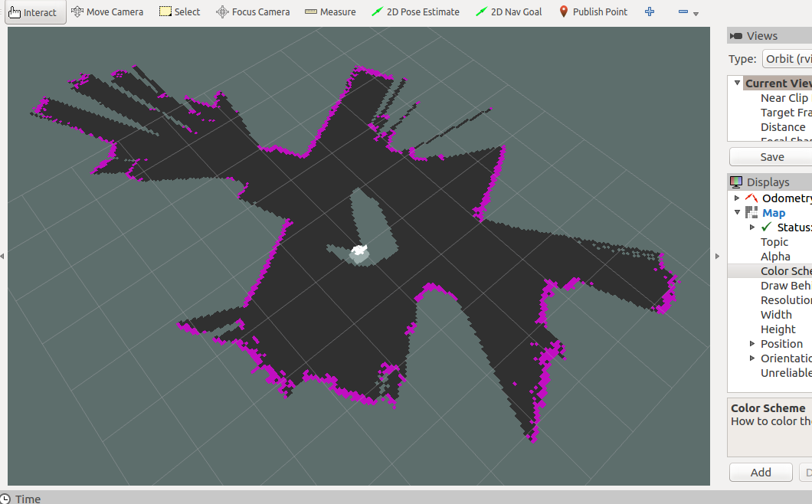Click the blue minus remove-tool icon
This screenshot has height=504, width=812.
(x=683, y=11)
